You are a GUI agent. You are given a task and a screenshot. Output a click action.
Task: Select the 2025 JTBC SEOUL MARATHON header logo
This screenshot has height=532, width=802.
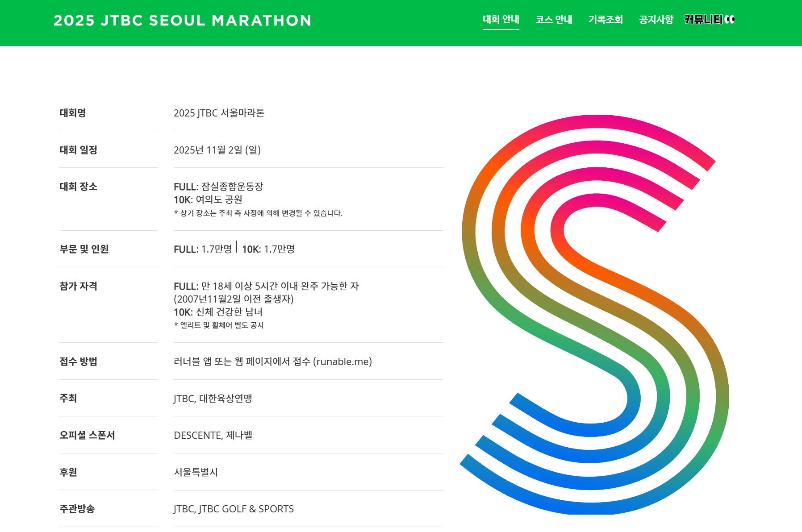tap(182, 21)
